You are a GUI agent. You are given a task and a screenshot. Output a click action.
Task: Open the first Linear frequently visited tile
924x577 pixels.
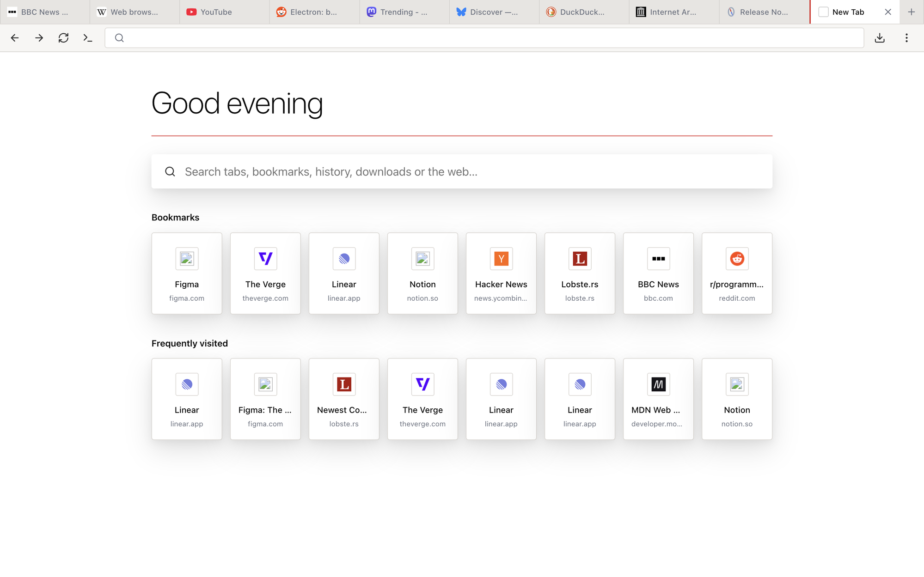pos(187,399)
